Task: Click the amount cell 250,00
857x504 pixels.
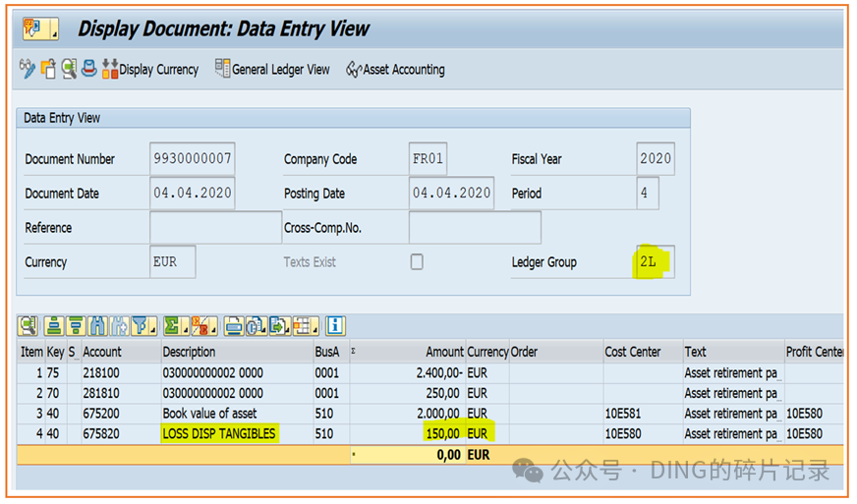Action: pos(408,393)
